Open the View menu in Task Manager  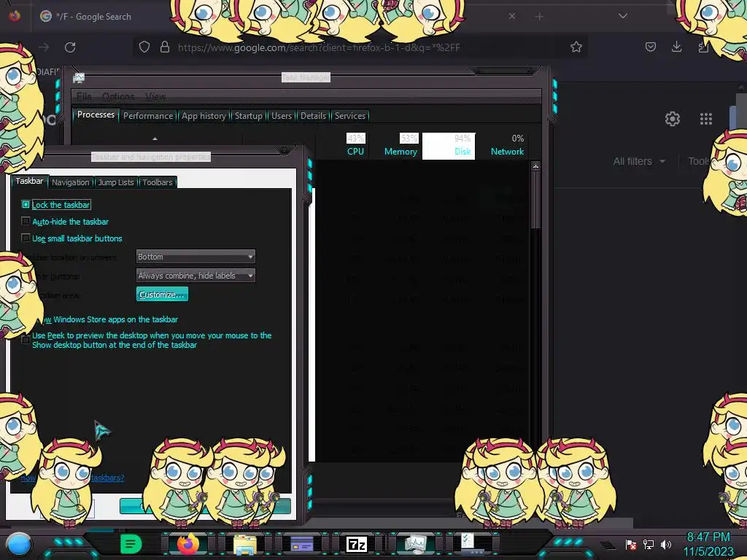155,96
